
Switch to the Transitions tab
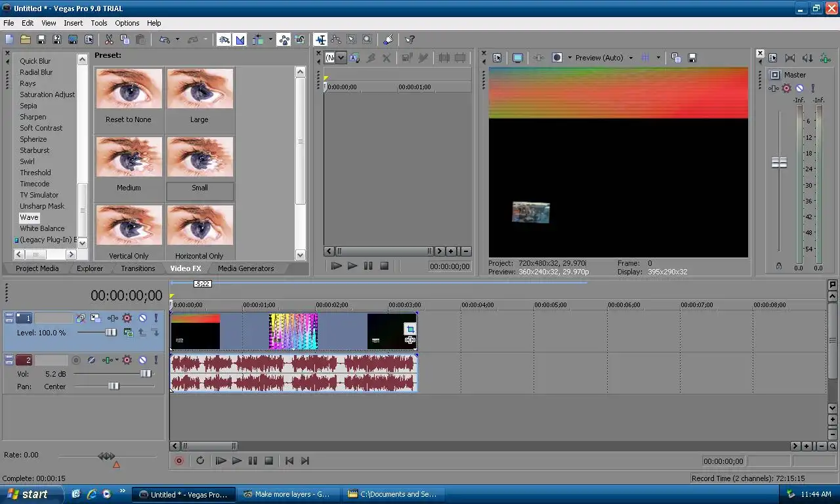pyautogui.click(x=138, y=268)
